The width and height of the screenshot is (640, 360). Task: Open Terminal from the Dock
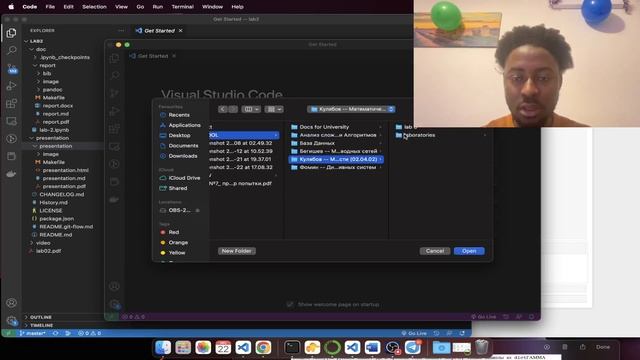(292, 347)
